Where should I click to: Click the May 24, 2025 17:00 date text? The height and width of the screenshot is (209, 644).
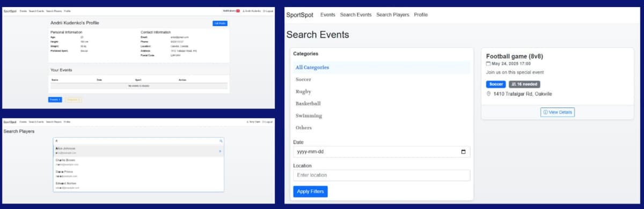point(511,63)
